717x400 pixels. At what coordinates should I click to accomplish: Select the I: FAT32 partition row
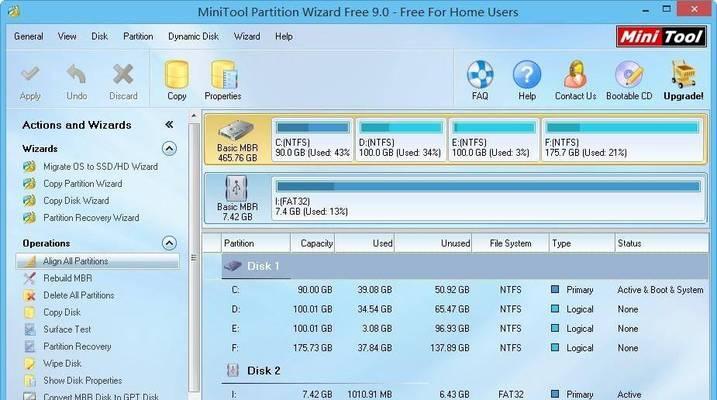(x=465, y=394)
